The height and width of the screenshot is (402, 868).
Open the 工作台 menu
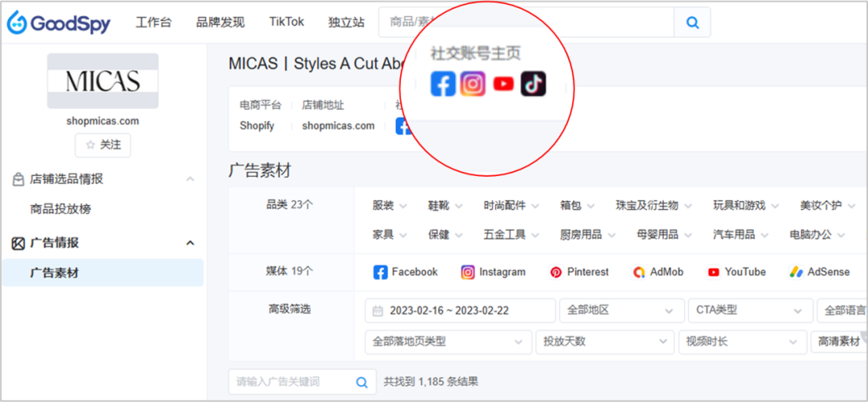(154, 23)
